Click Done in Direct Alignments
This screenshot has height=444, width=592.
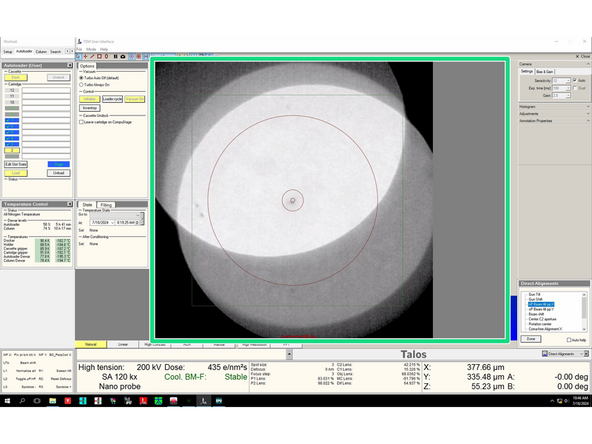[531, 339]
